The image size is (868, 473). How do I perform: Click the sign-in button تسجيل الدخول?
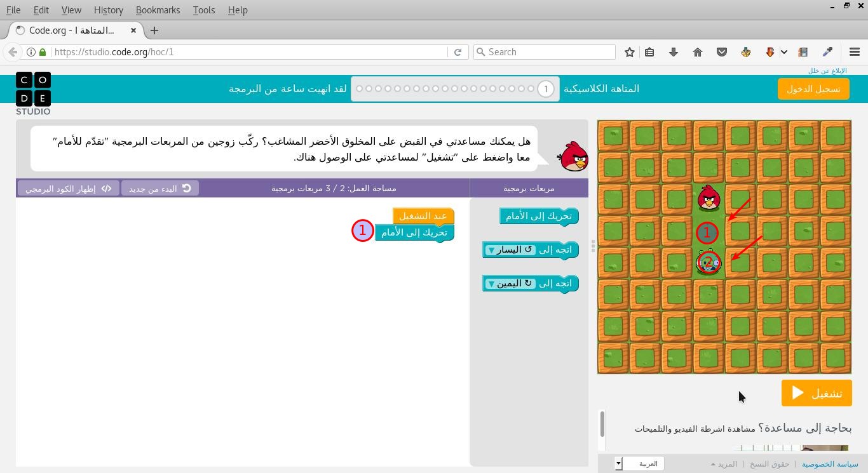tap(813, 89)
